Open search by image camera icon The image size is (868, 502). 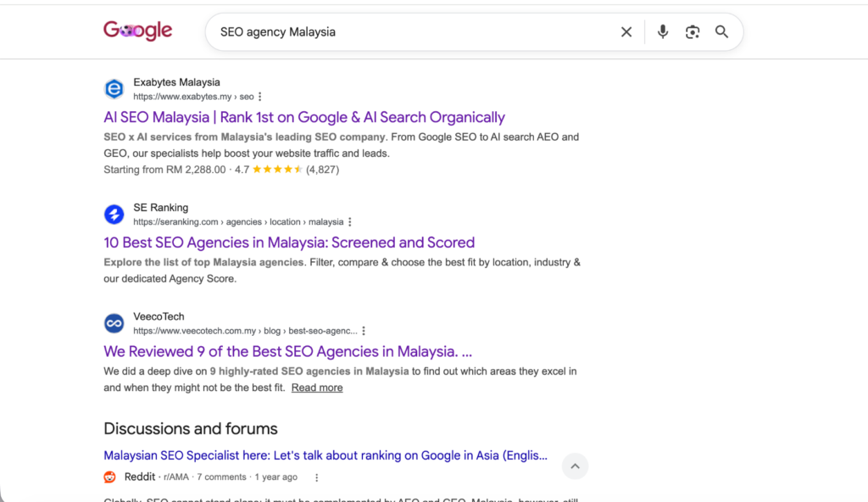coord(692,32)
